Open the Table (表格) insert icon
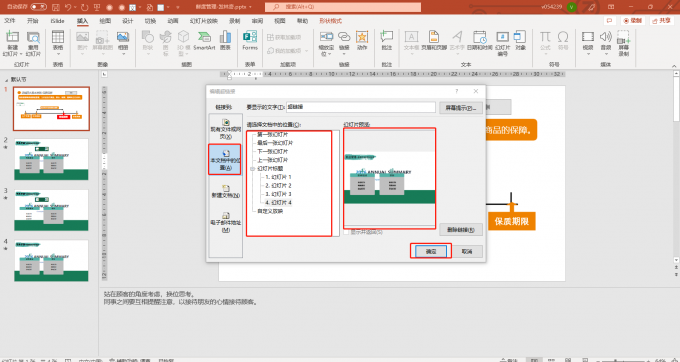The width and height of the screenshot is (680, 362). 58,37
